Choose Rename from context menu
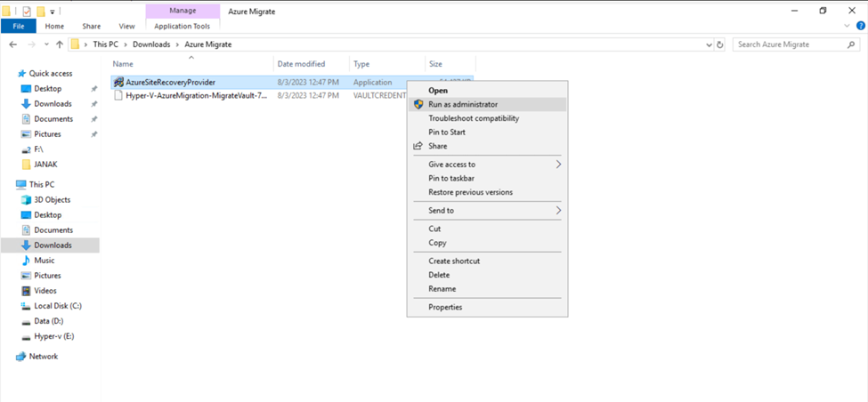This screenshot has width=868, height=402. [487, 289]
